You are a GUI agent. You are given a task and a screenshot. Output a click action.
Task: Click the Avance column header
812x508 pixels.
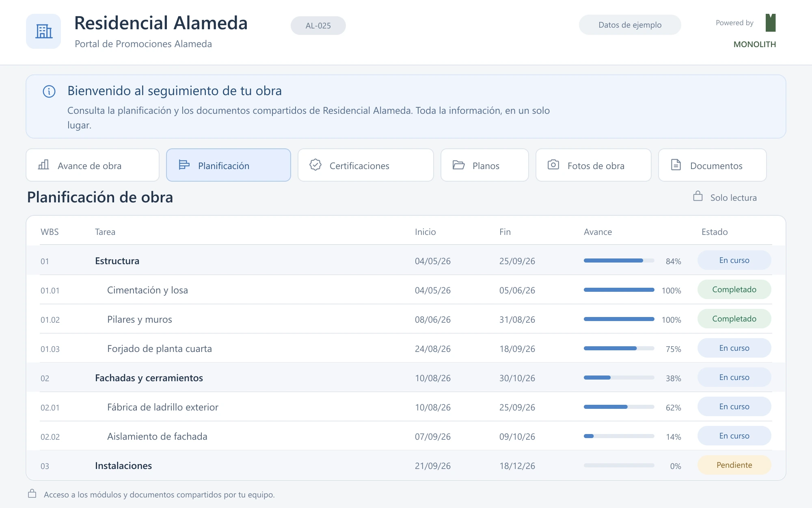click(x=598, y=232)
